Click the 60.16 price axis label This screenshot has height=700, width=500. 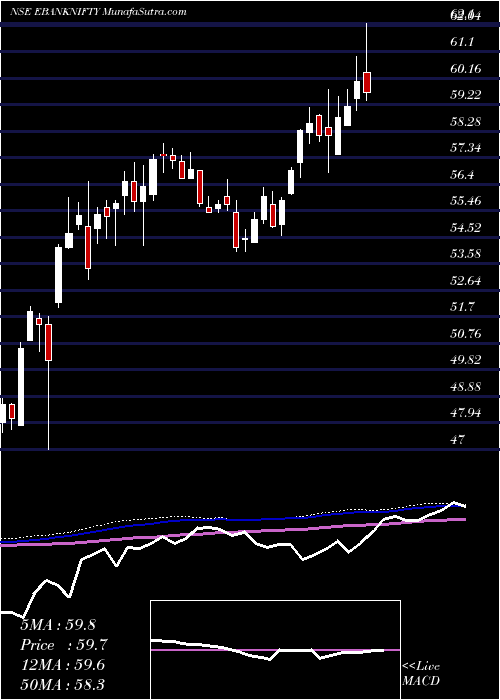[465, 69]
